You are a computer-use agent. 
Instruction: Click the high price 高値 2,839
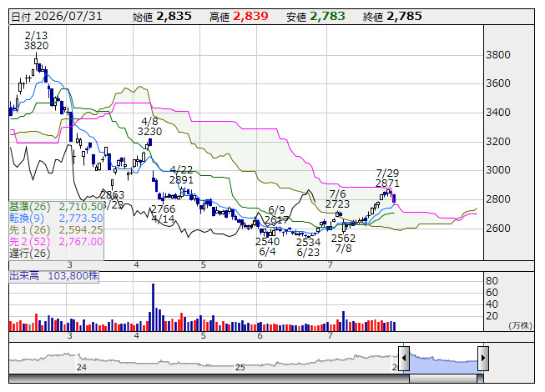[239, 17]
